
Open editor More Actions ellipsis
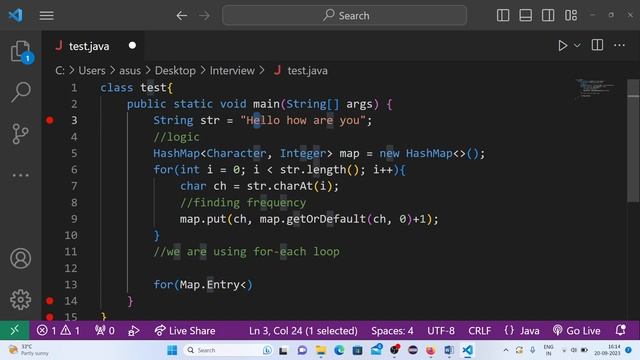[620, 45]
